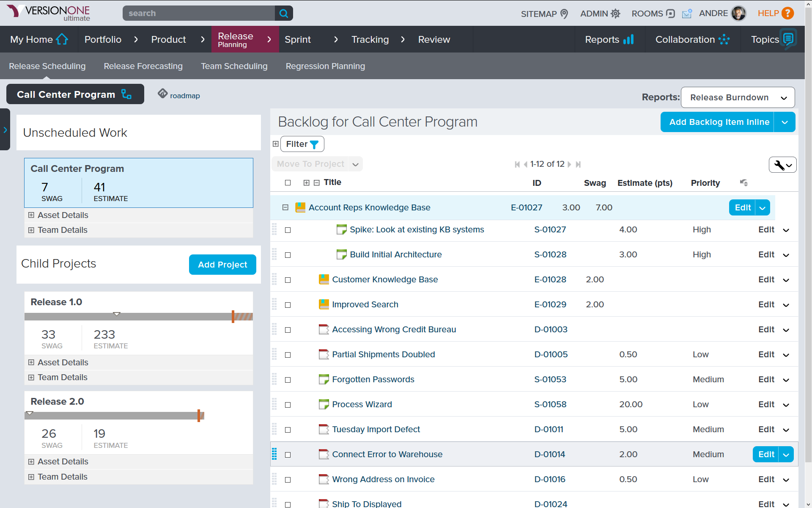This screenshot has height=508, width=812.
Task: Toggle the select-all checkbox in the header
Action: pyautogui.click(x=288, y=183)
